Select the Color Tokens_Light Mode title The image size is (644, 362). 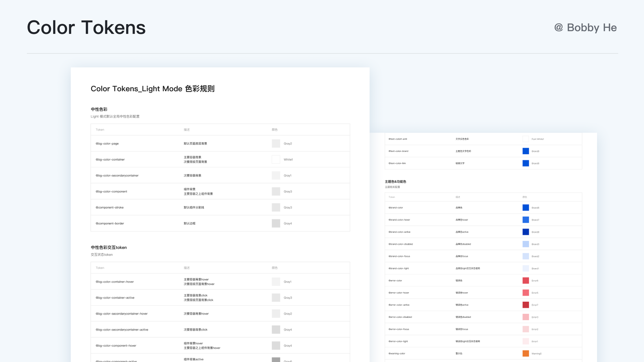(x=153, y=88)
